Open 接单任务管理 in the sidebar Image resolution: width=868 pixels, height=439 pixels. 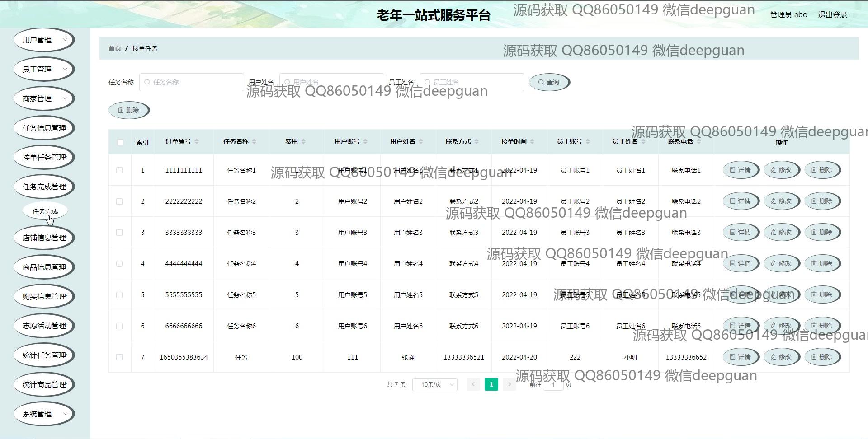coord(44,157)
